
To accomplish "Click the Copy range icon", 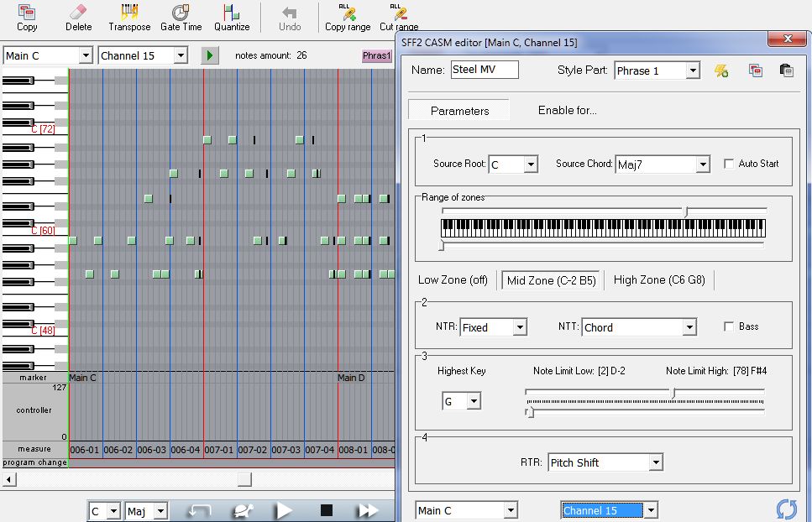I will [x=348, y=13].
